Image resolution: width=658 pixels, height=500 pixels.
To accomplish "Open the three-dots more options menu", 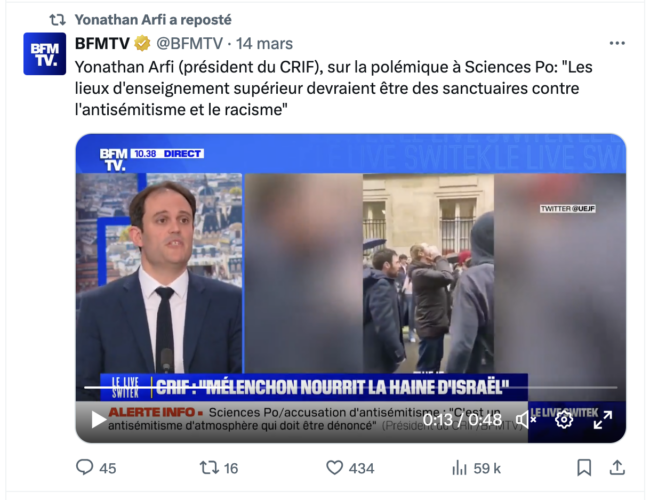I will [x=617, y=43].
